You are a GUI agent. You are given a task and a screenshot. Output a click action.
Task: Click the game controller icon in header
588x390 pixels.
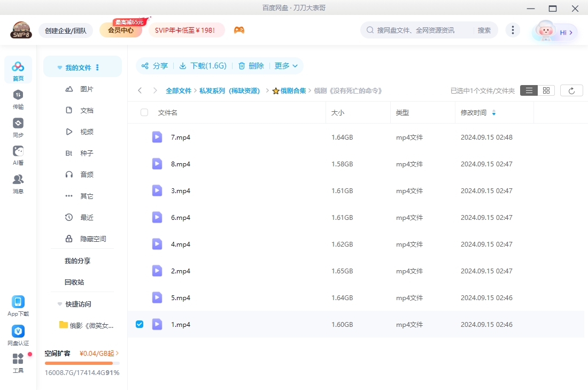(239, 30)
